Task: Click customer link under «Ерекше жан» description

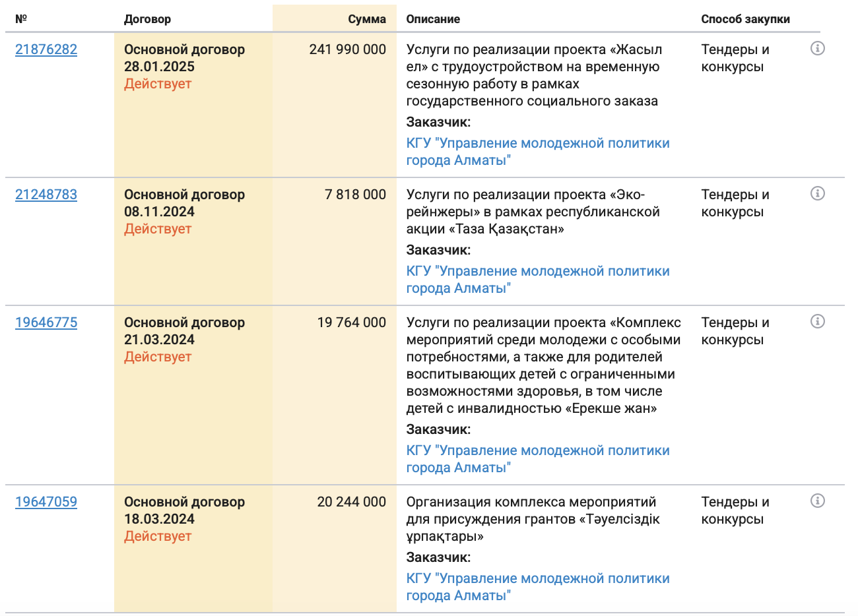Action: pos(537,459)
